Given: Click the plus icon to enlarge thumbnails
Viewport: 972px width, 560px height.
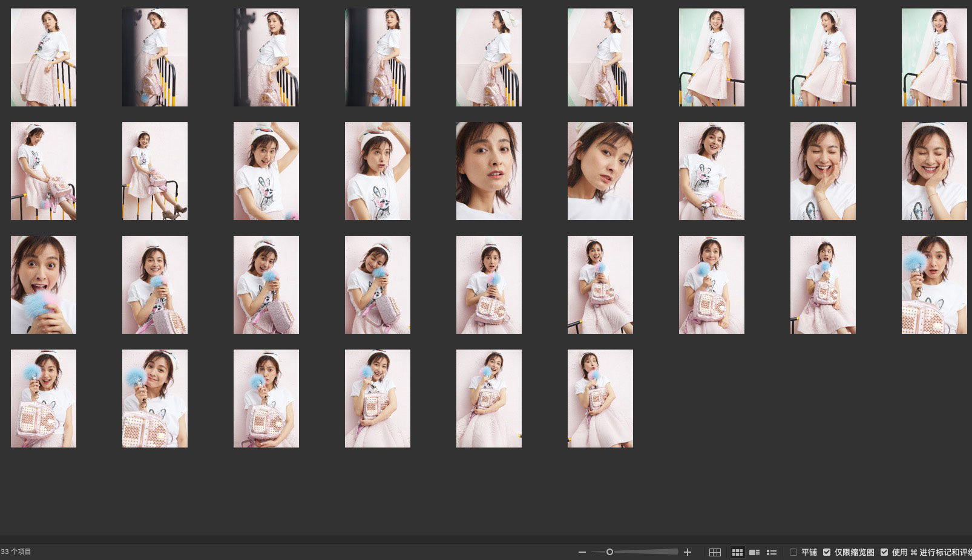Looking at the screenshot, I should 688,552.
